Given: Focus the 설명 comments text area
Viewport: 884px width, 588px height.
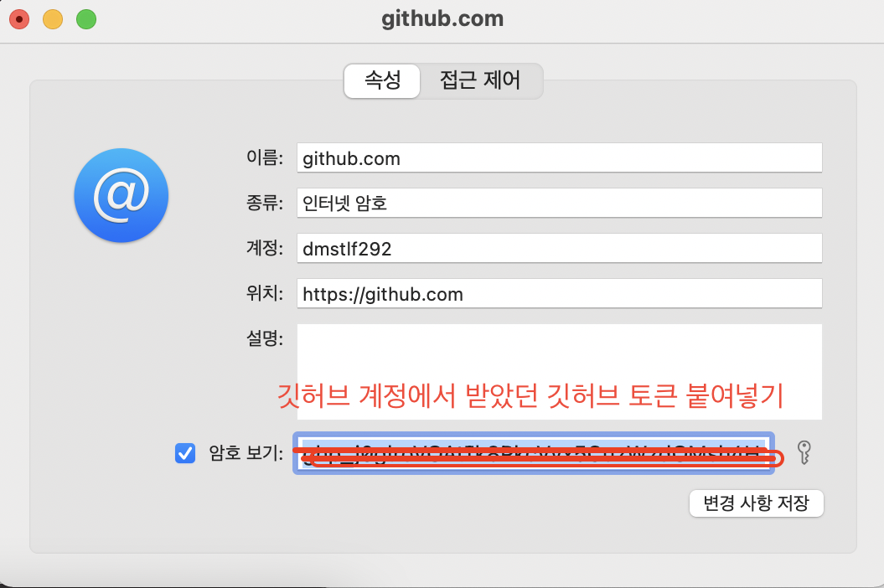Looking at the screenshot, I should click(x=559, y=372).
